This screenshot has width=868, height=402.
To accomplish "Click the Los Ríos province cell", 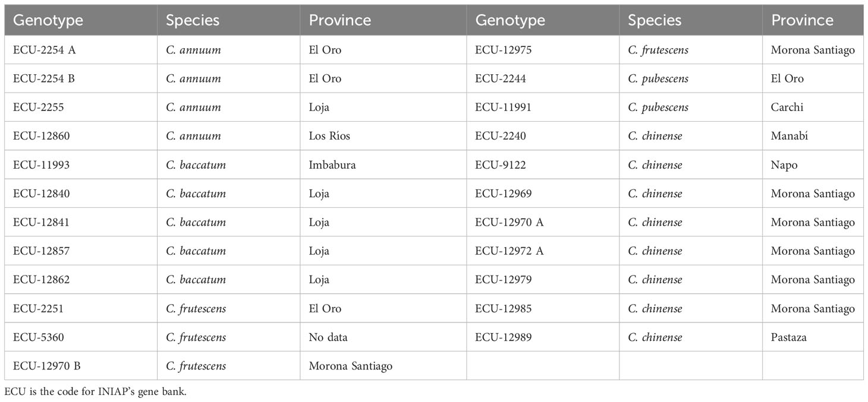I will 383,136.
